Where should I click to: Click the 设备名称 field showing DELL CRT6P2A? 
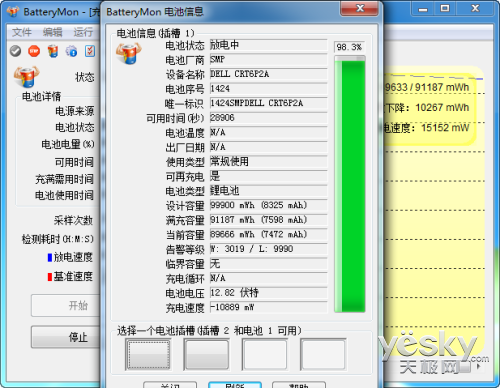click(x=268, y=74)
